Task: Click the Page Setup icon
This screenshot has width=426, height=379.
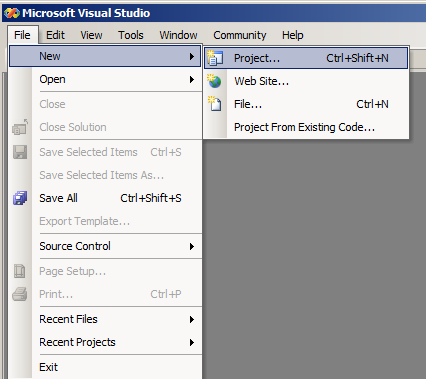Action: (x=20, y=271)
